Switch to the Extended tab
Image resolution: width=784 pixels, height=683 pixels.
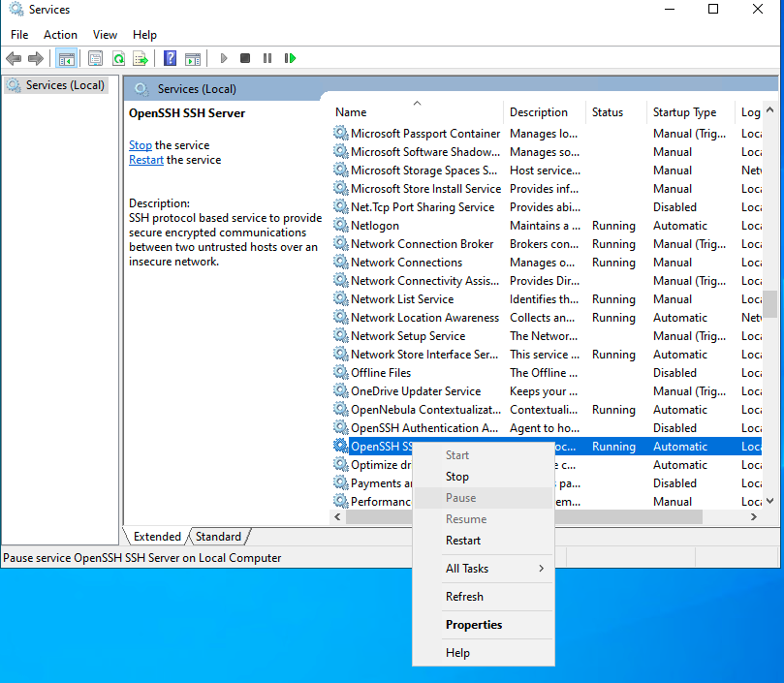(156, 537)
